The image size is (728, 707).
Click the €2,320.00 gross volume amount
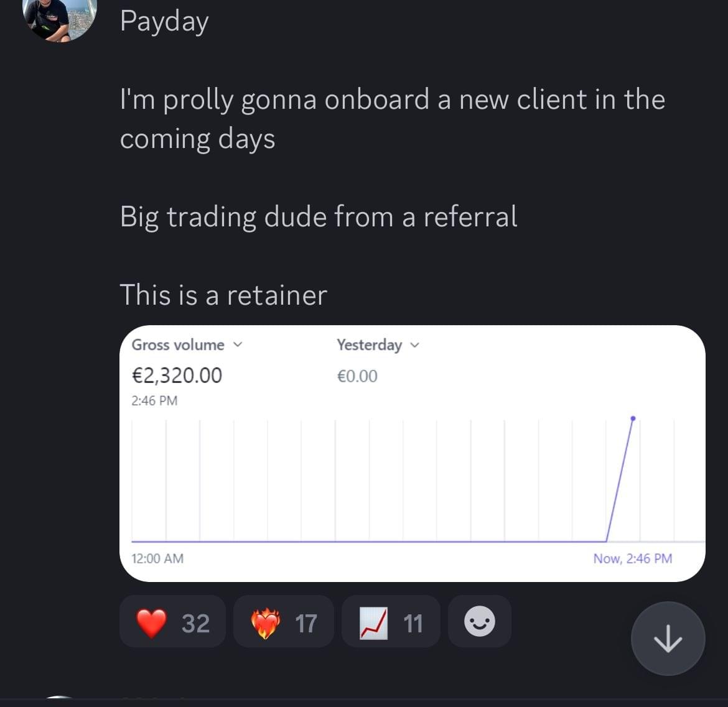(177, 376)
